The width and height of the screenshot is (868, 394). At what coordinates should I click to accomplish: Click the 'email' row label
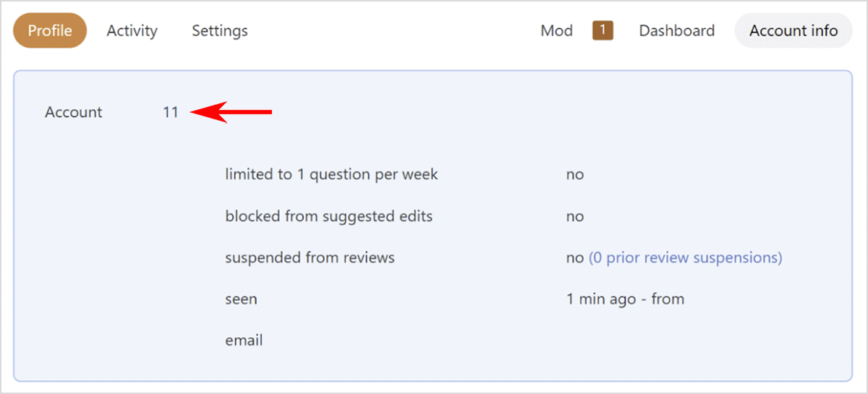click(x=244, y=340)
